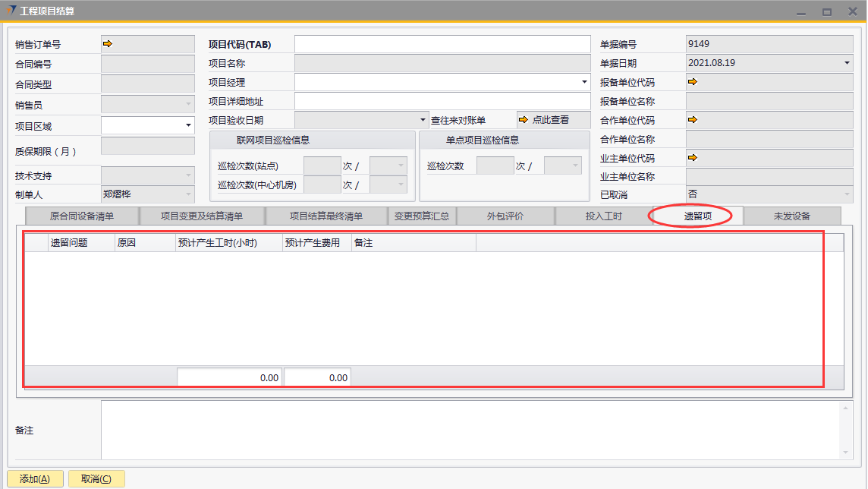Open the 投入工时 tab
This screenshot has height=489, width=868.
(x=603, y=216)
